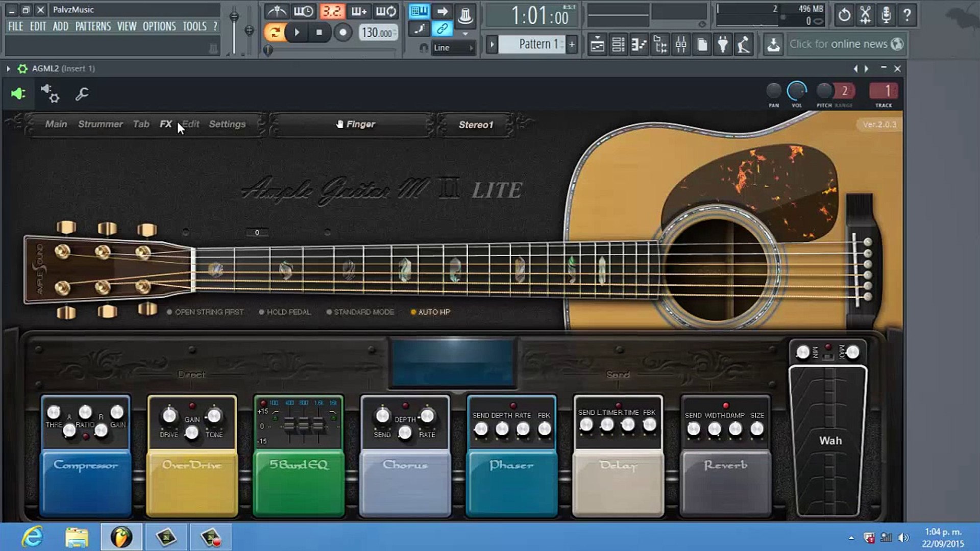980x551 pixels.
Task: Click the download content library icon
Action: [x=773, y=45]
